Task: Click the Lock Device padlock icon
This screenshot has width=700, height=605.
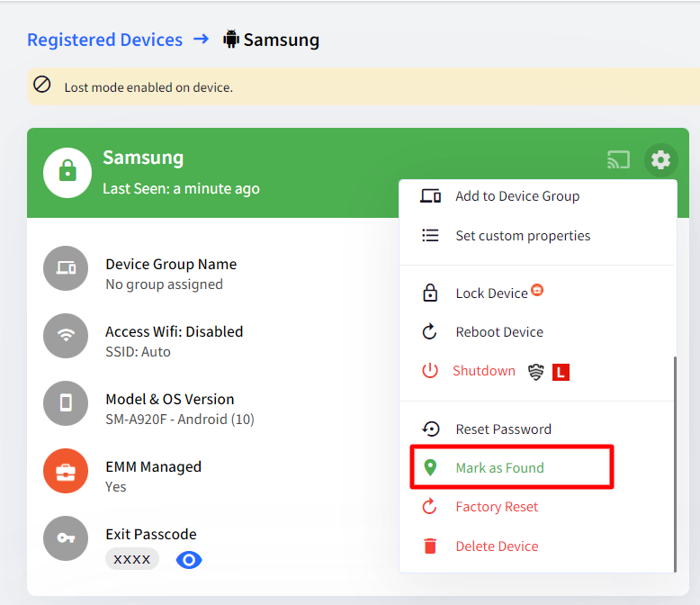Action: pyautogui.click(x=430, y=293)
